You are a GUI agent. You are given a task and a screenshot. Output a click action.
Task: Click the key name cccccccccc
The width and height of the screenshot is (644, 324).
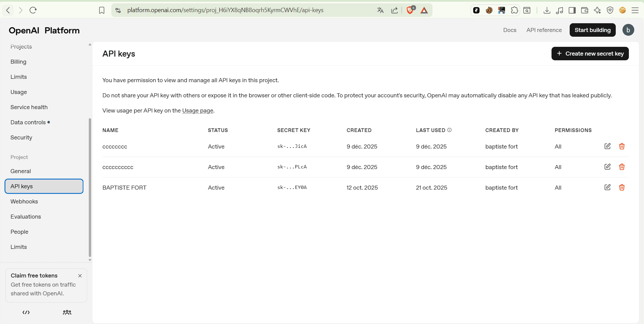118,167
